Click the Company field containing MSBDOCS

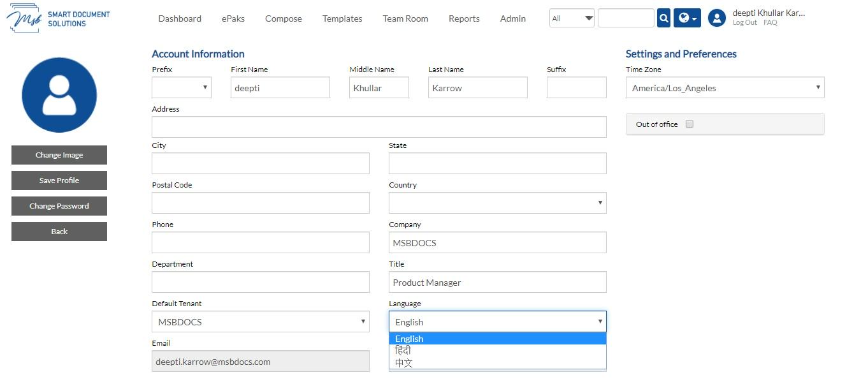click(x=498, y=242)
